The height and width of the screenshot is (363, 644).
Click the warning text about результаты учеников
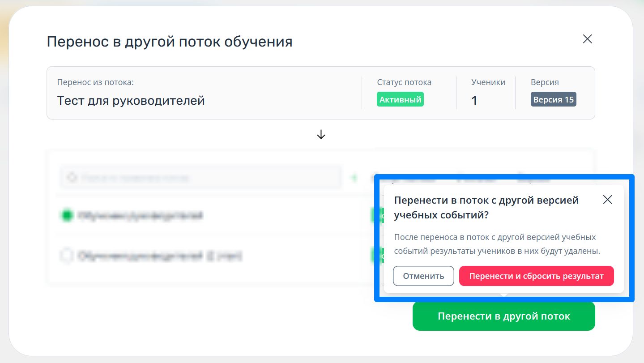click(497, 244)
